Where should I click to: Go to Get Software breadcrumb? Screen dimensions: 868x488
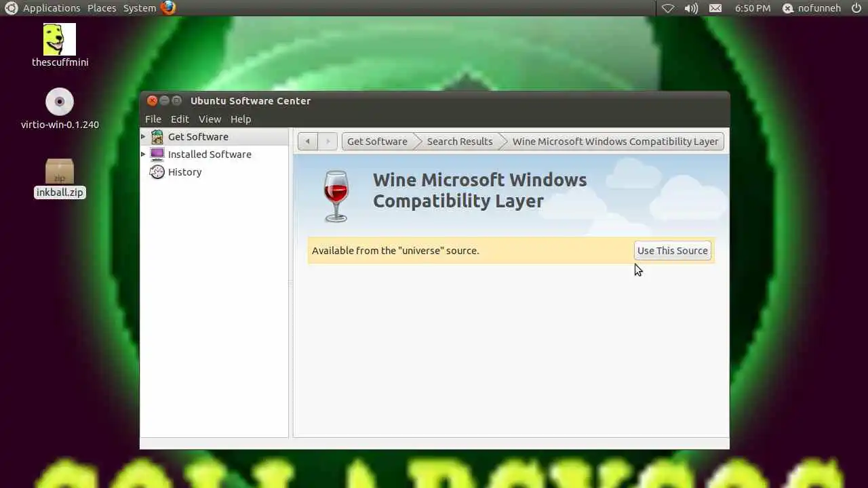point(377,142)
